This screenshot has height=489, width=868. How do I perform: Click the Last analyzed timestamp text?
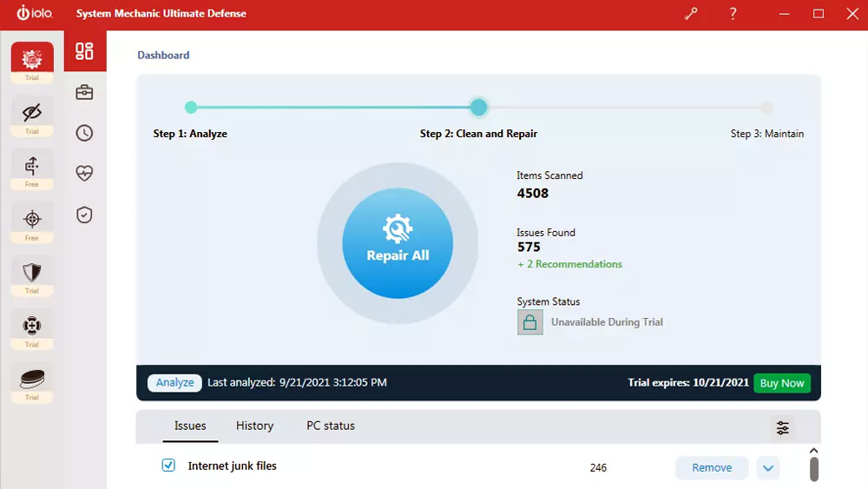(x=297, y=383)
